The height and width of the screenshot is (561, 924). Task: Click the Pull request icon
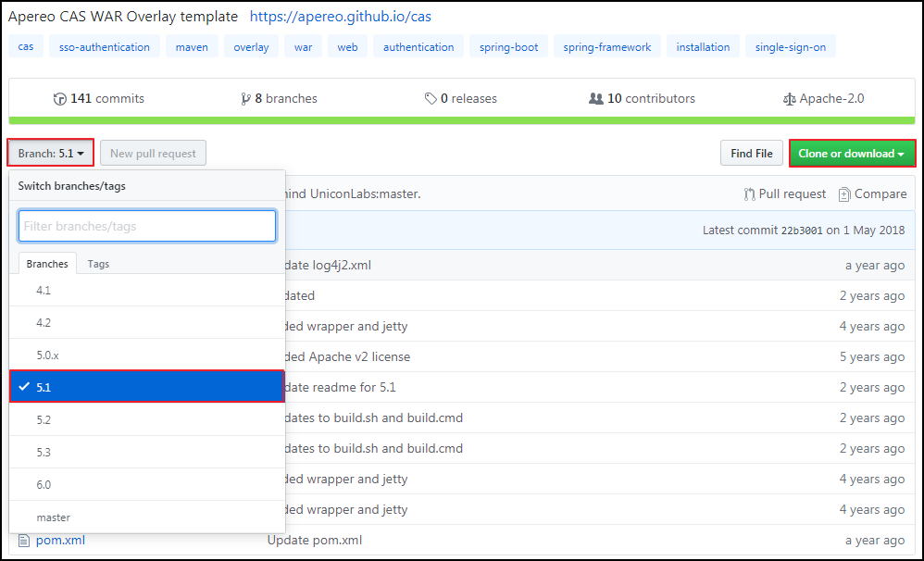click(x=750, y=193)
